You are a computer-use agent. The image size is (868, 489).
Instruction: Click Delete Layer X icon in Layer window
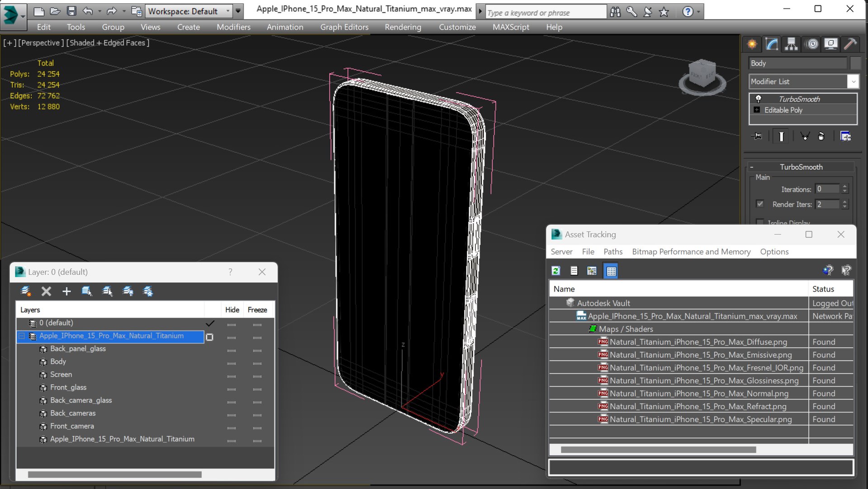pyautogui.click(x=46, y=291)
